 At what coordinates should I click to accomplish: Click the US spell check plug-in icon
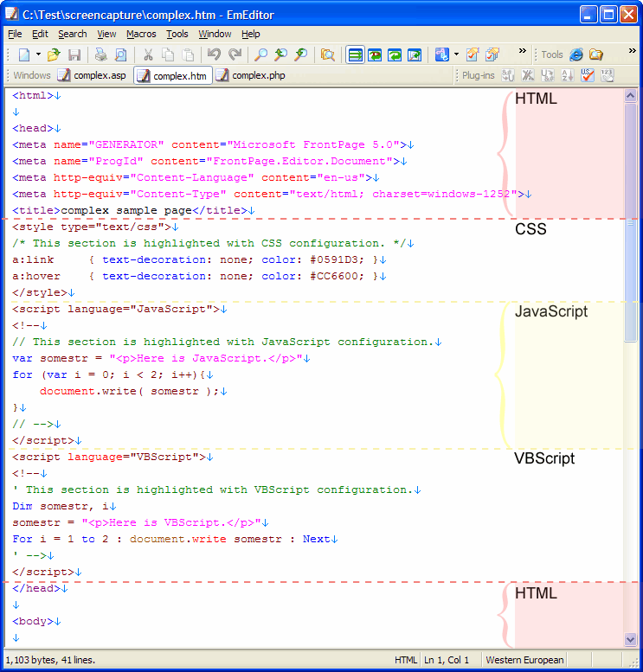point(588,75)
